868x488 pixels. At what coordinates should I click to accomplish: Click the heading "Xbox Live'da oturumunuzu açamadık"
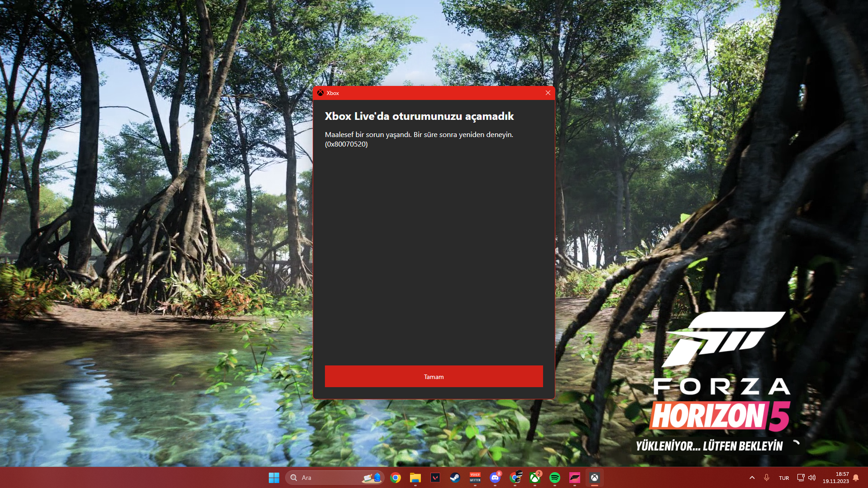[x=419, y=116]
